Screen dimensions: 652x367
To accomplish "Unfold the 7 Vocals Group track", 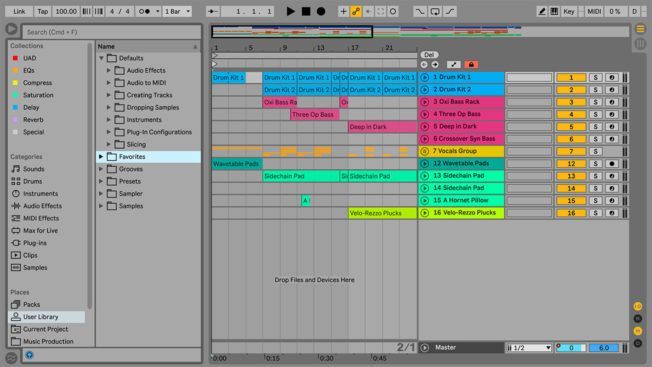I will 425,151.
